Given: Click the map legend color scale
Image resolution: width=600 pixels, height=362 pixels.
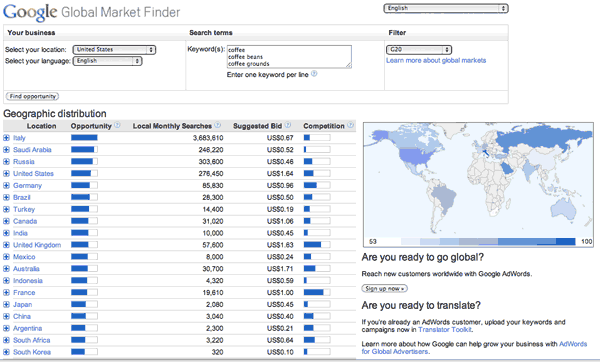Looking at the screenshot, I should click(488, 241).
